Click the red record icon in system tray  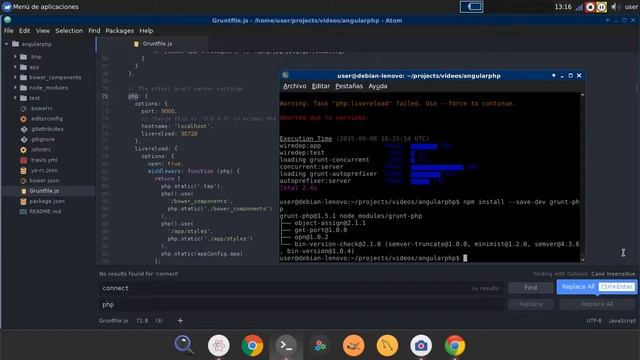pos(590,7)
